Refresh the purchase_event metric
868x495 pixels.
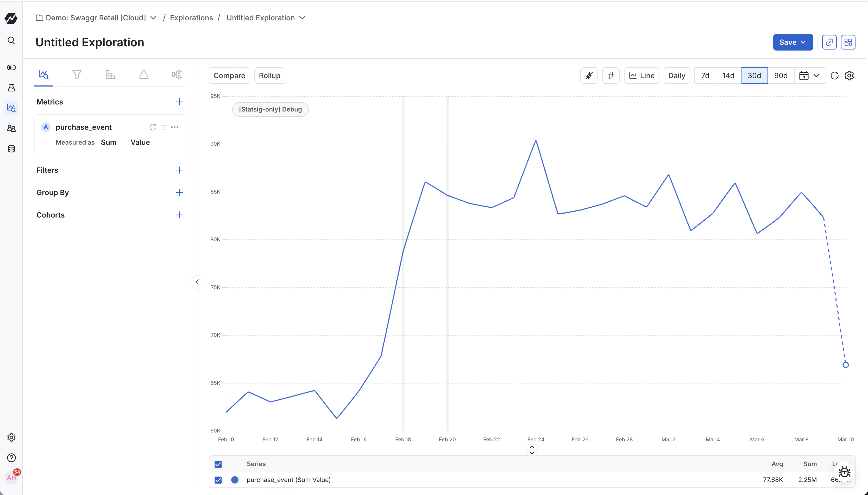[x=153, y=127]
